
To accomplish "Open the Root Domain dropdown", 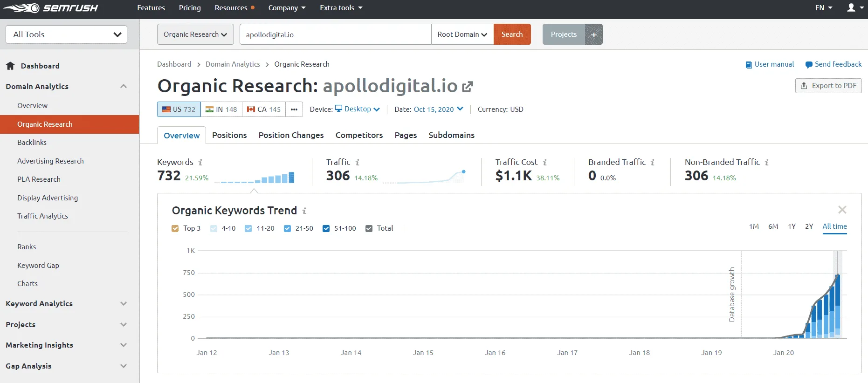I will [462, 34].
